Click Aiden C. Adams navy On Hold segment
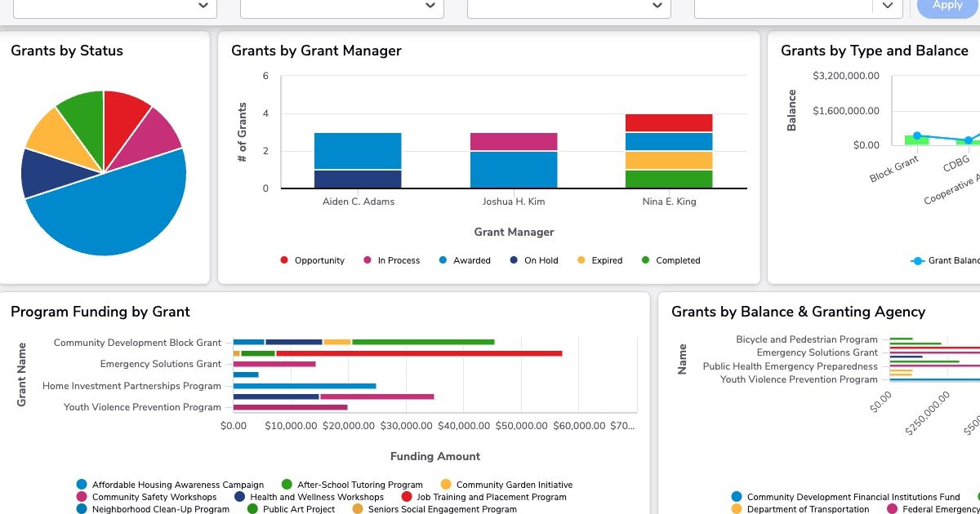980x514 pixels. pyautogui.click(x=358, y=179)
